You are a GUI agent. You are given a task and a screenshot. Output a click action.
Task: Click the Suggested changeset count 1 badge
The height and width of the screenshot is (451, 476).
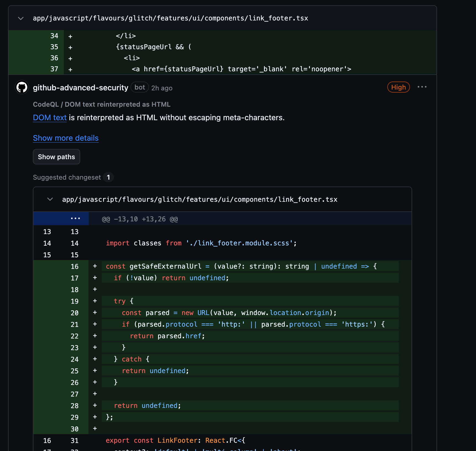pos(108,177)
